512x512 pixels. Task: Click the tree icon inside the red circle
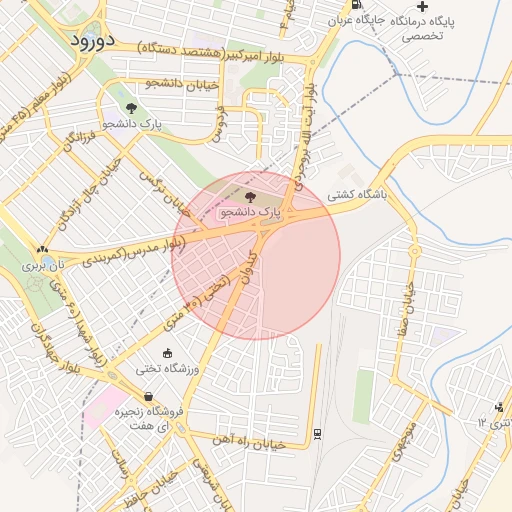(x=250, y=197)
